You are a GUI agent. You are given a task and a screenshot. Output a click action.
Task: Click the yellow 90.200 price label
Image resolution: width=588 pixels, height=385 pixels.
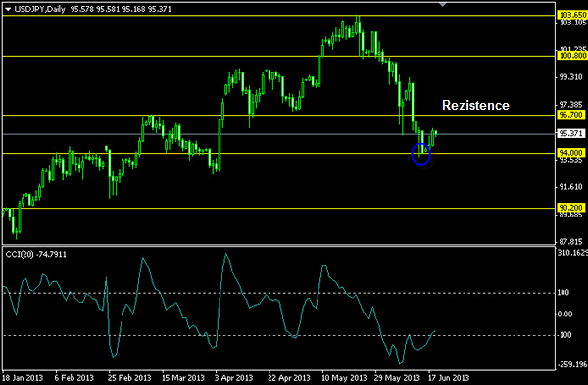point(570,208)
